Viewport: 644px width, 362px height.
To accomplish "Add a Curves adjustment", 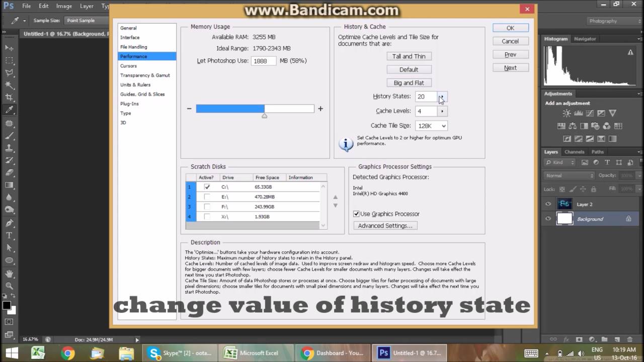I will point(590,113).
